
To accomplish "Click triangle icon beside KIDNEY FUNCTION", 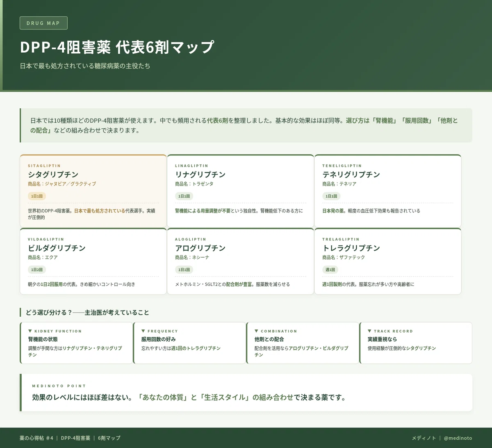I will [30, 331].
